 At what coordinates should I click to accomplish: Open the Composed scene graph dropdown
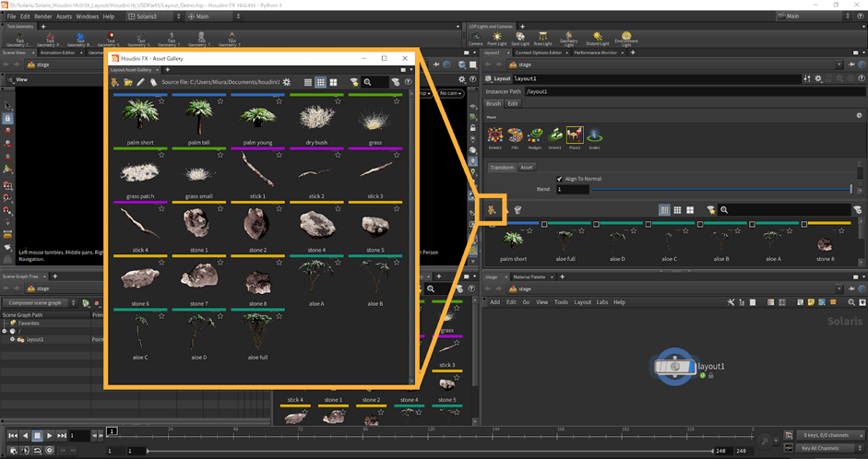(x=40, y=303)
